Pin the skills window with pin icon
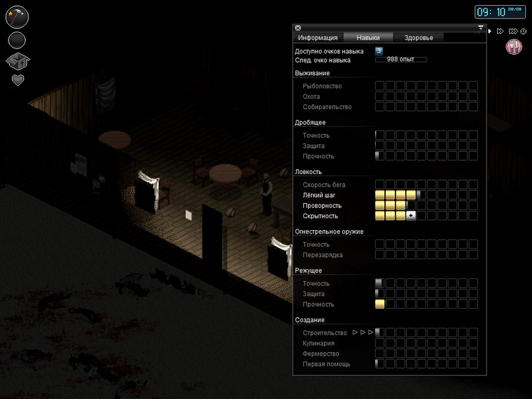532x399 pixels. [x=481, y=28]
